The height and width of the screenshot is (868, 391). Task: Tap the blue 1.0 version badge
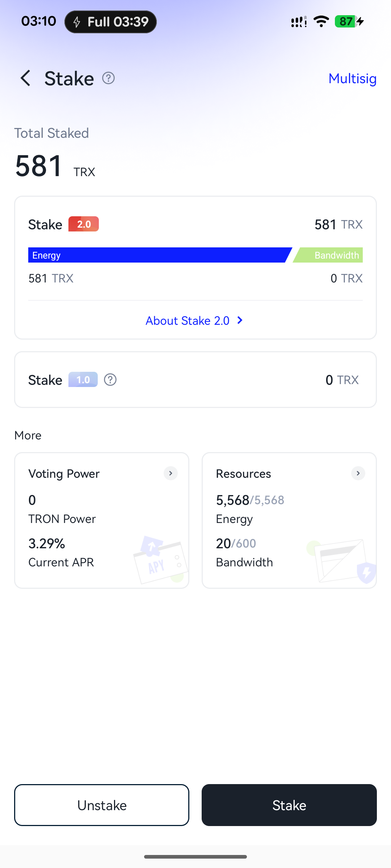coord(83,379)
